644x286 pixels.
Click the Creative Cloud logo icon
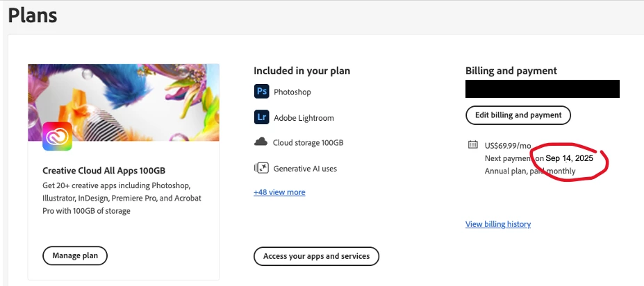[57, 136]
